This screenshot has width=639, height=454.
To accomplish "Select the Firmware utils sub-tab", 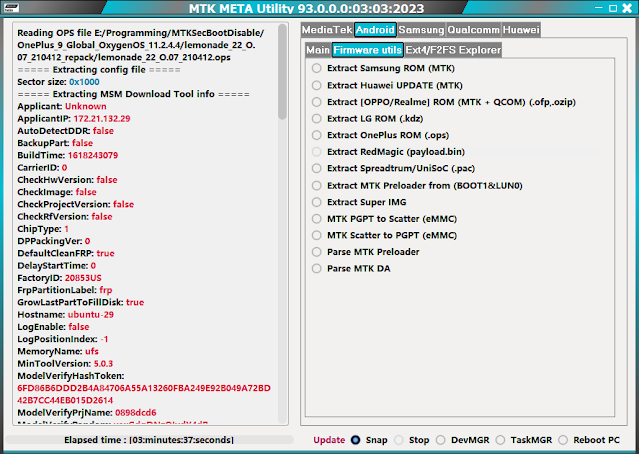I will tap(368, 50).
